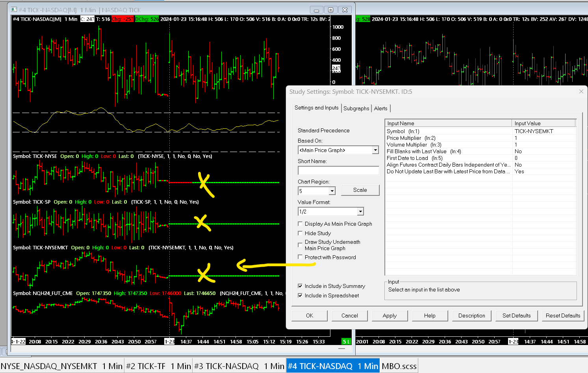Switch to the Settings and Inputs tab

pos(317,108)
